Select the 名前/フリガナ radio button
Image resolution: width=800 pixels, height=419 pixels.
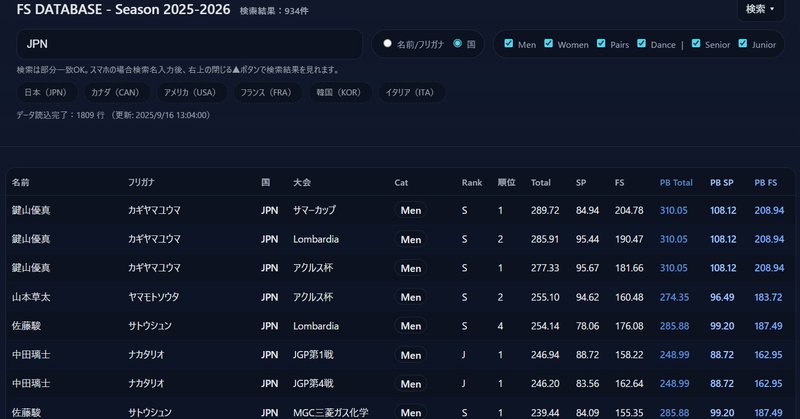coord(387,43)
